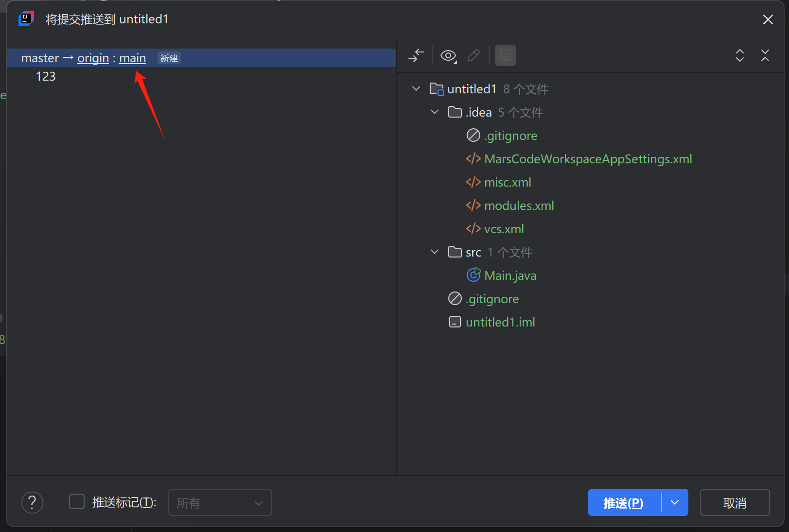
Task: Click the Java class icon beside Main.java
Action: click(x=473, y=275)
